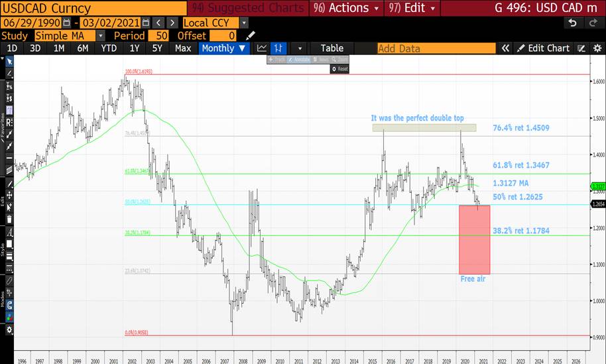This screenshot has height=364, width=606.
Task: Open end date calendar picker
Action: pyautogui.click(x=146, y=23)
